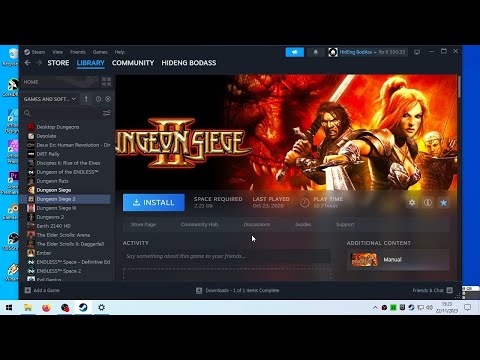Click the activity status text field
Screen dimensions: 480x360
pos(227,256)
